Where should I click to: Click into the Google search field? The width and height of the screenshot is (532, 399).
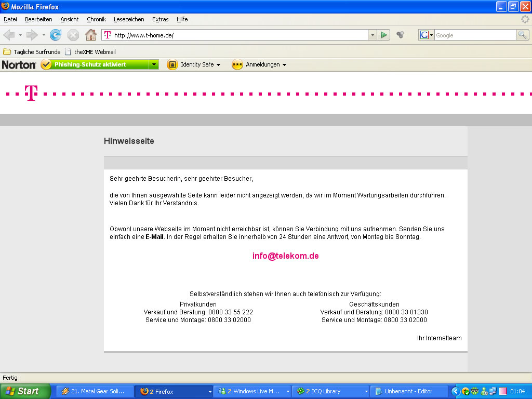[474, 35]
